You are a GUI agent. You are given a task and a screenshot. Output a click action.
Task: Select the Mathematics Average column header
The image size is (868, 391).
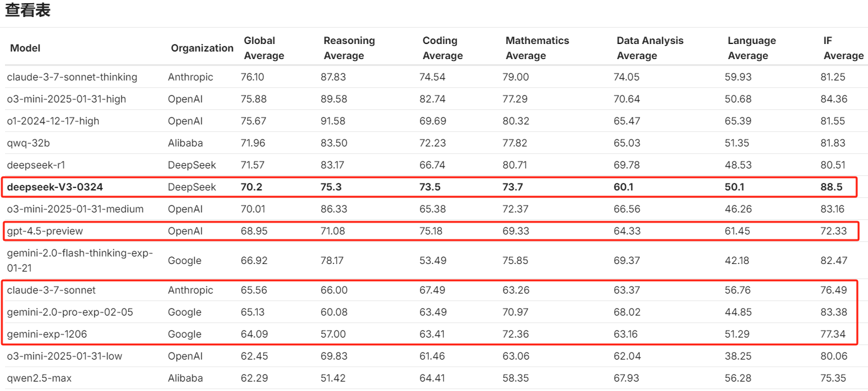(537, 48)
